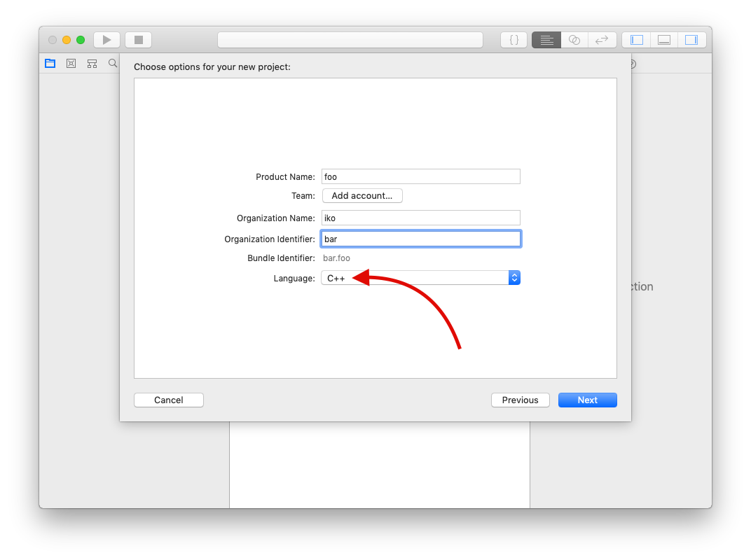751x560 pixels.
Task: Toggle the bottom Debug area
Action: click(x=664, y=40)
